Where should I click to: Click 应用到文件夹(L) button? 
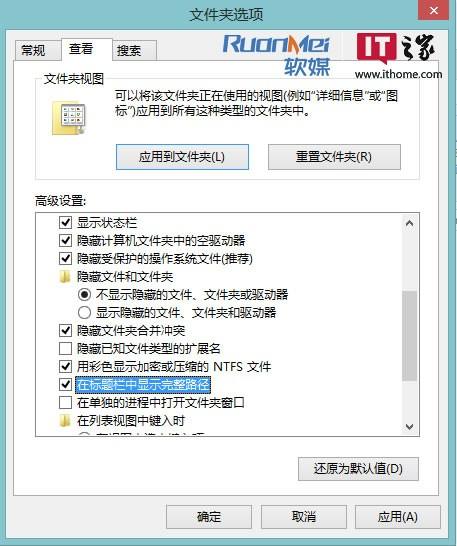182,157
